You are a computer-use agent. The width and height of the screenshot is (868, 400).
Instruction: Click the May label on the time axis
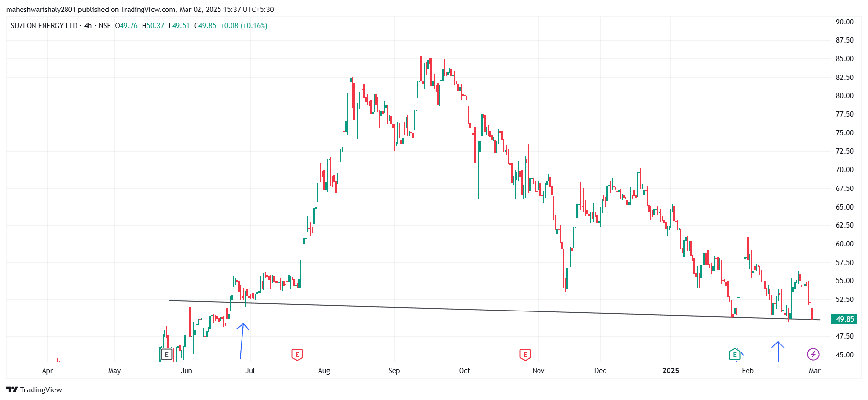coord(114,371)
